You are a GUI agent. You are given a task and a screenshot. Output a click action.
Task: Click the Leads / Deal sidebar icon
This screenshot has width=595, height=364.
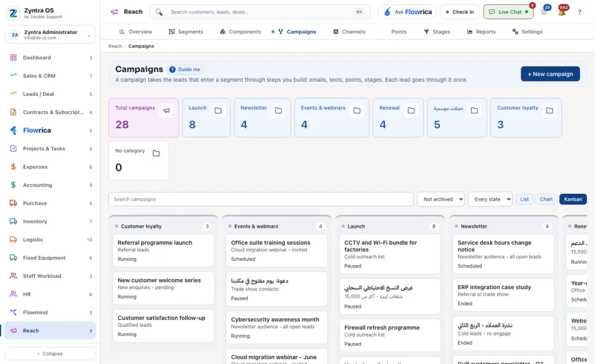13,94
